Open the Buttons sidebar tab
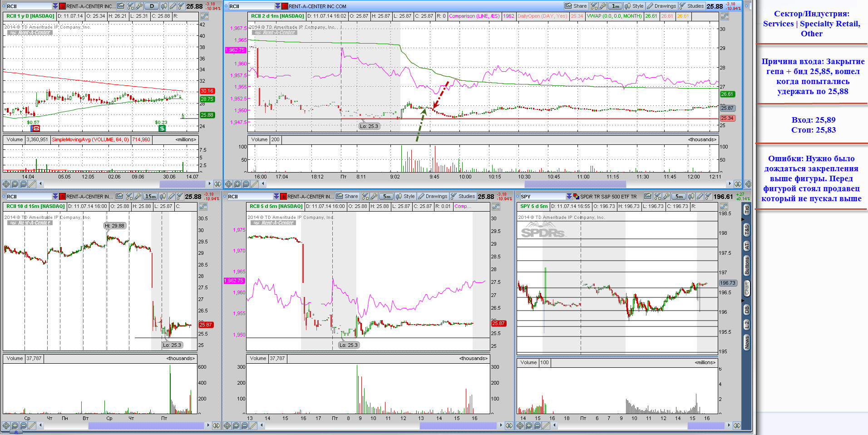Image resolution: width=868 pixels, height=435 pixels. [x=747, y=265]
